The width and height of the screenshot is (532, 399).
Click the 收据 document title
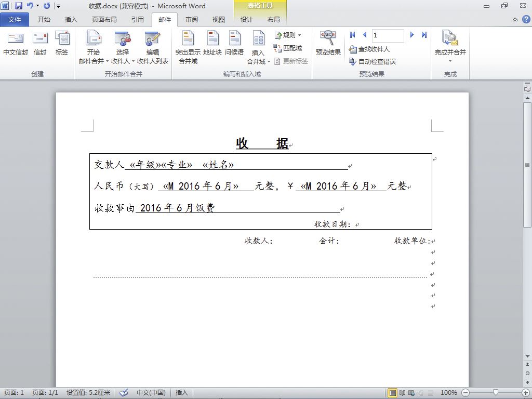[x=262, y=143]
